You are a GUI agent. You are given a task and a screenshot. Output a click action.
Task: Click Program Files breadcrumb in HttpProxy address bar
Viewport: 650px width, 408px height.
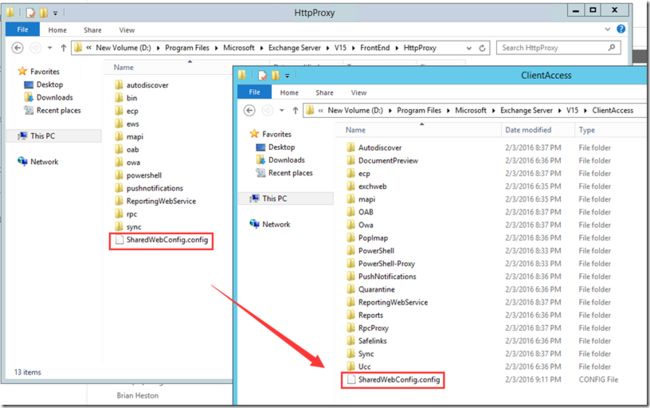pos(187,48)
